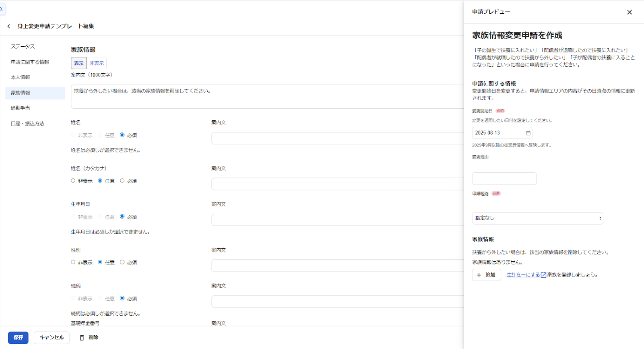Screen dimensions: 644x349
Task: Open 家族情報 section in sidebar
Action: tap(35, 93)
